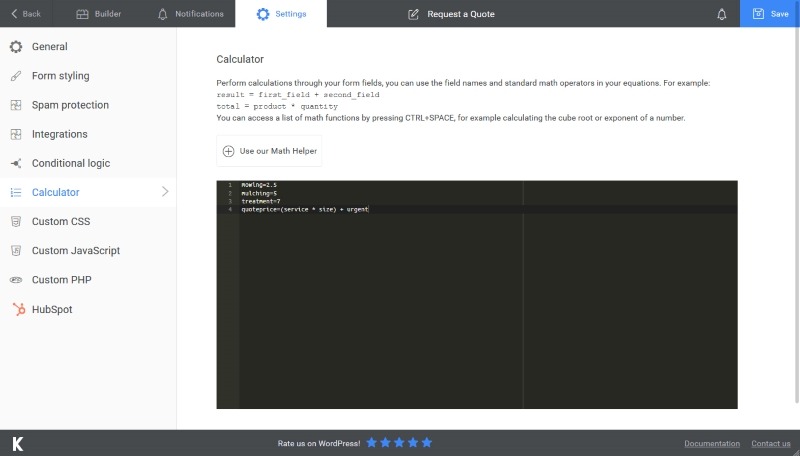The image size is (800, 456).
Task: Click the notification bell icon in top bar
Action: click(722, 14)
